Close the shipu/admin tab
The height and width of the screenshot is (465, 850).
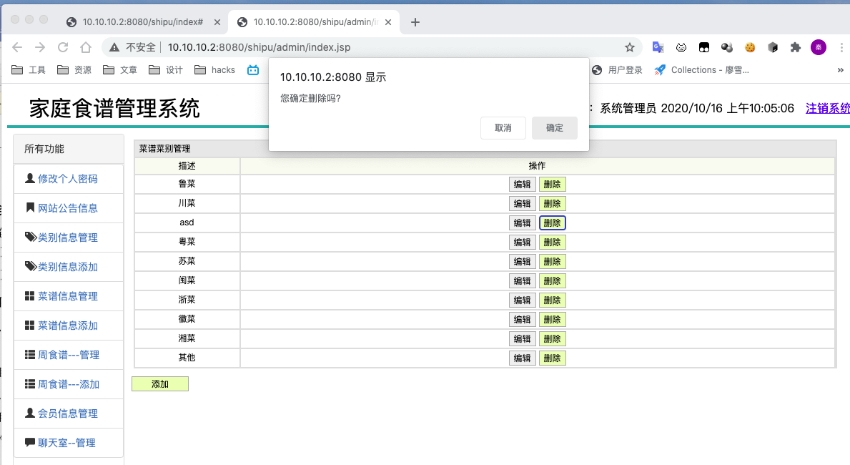pos(388,22)
